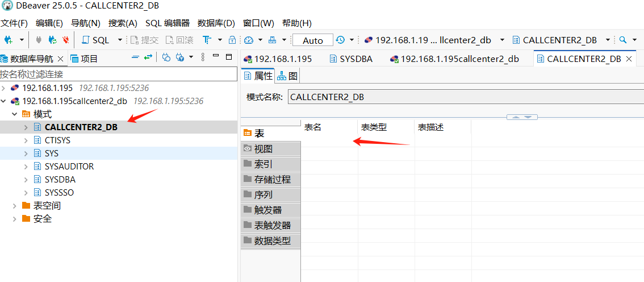The height and width of the screenshot is (282, 644).
Task: Click the gray connect plug icon
Action: click(39, 40)
